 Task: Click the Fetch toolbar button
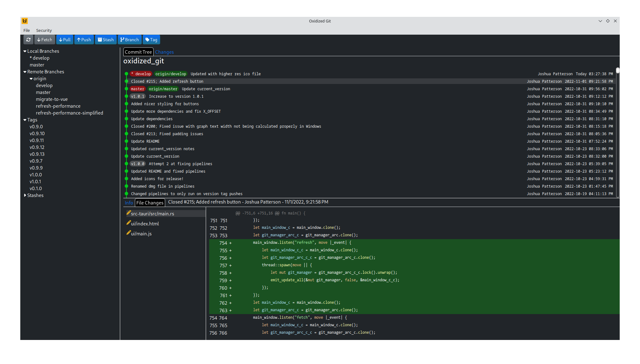tap(45, 40)
